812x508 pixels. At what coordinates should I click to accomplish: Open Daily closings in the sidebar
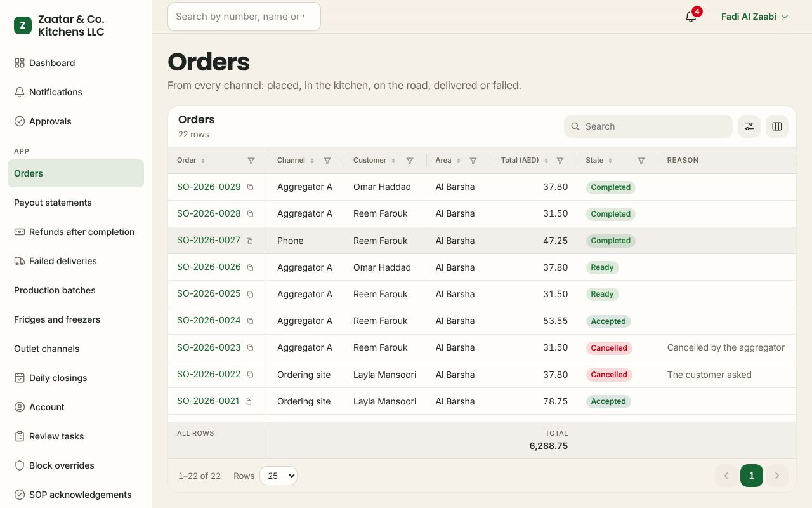pos(75,378)
